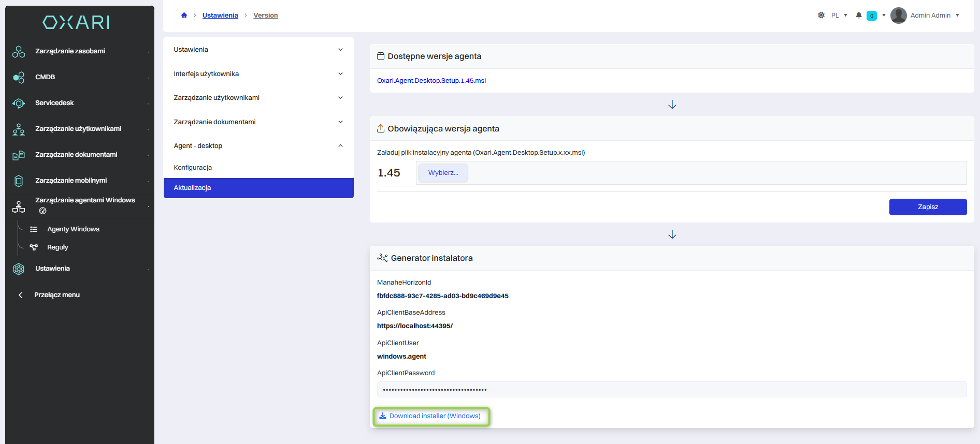Image resolution: width=980 pixels, height=444 pixels.
Task: Click the Ustawienia sidebar gear icon
Action: click(19, 269)
